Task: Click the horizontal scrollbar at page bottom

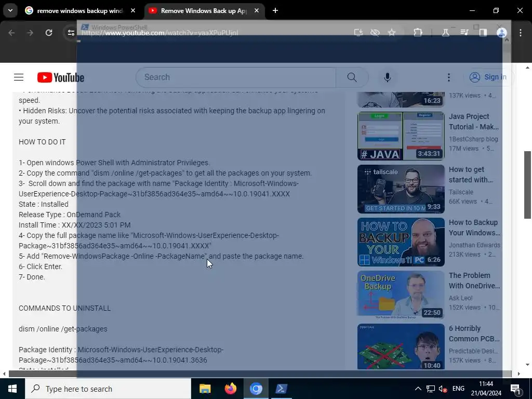Action: point(260,374)
